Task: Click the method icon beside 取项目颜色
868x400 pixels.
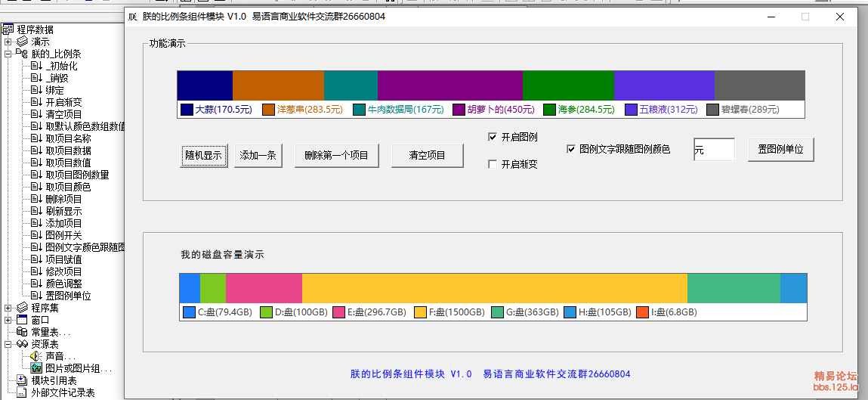Action: click(x=36, y=188)
